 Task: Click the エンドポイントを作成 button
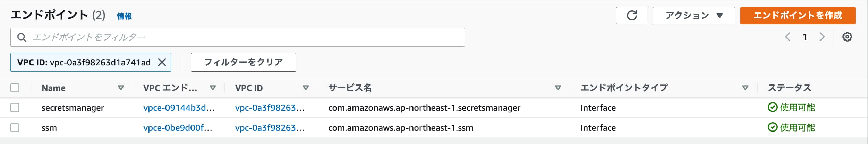[798, 16]
